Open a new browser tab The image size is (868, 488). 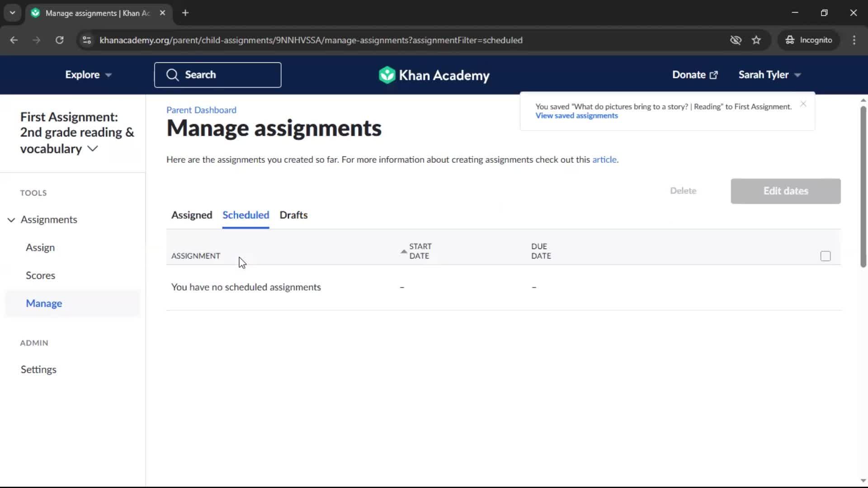pos(185,13)
